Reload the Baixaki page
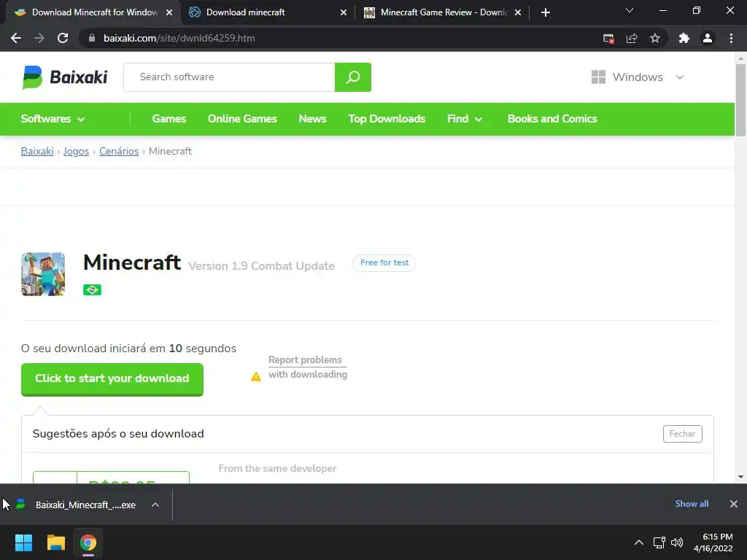This screenshot has width=747, height=560. pyautogui.click(x=63, y=38)
